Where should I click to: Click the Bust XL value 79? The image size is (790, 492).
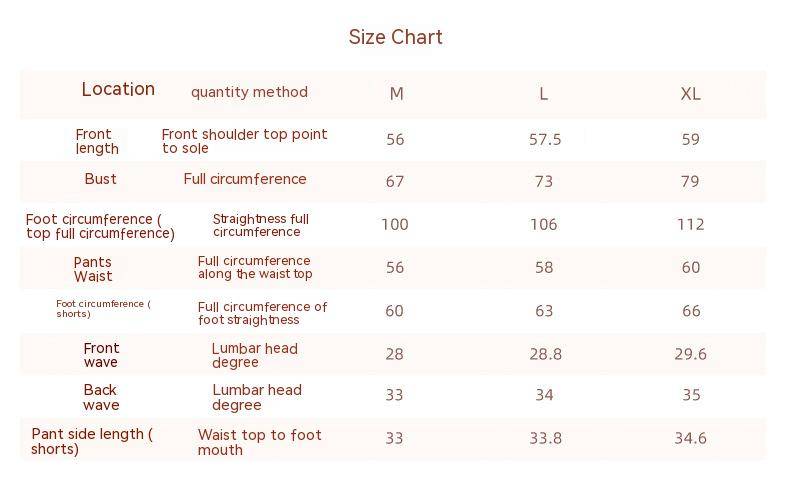pyautogui.click(x=690, y=181)
